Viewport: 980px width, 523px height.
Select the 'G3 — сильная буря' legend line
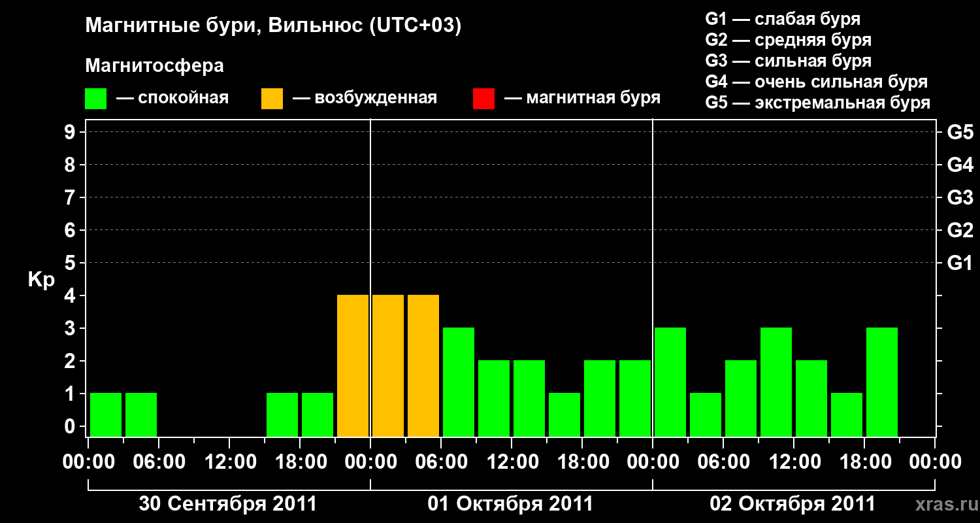point(788,61)
